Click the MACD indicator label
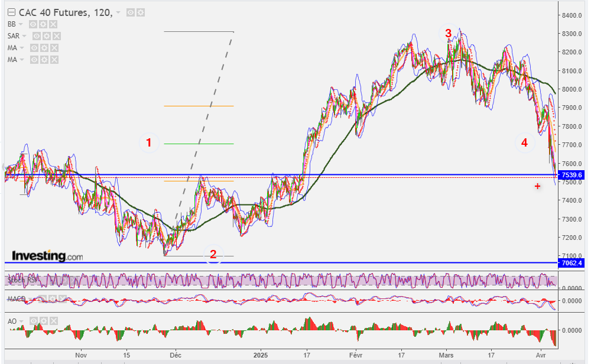The height and width of the screenshot is (364, 591). [x=16, y=299]
